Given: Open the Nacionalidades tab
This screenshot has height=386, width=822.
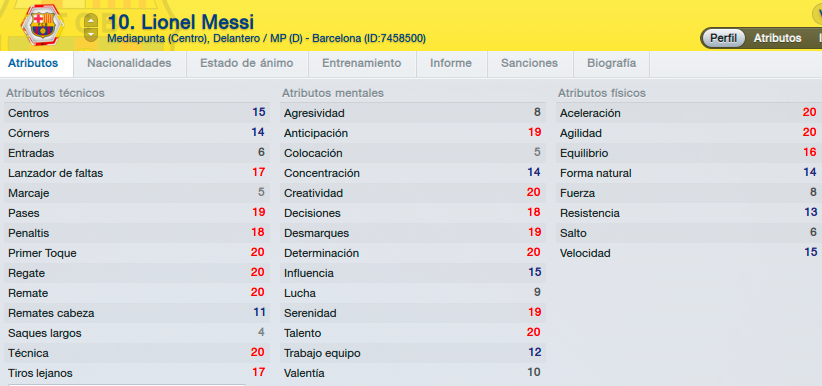Looking at the screenshot, I should point(129,63).
